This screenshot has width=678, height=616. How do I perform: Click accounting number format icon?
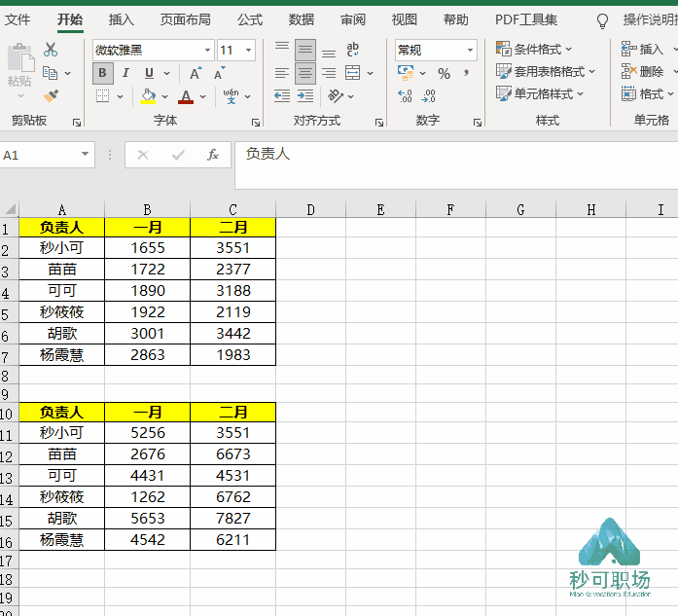pos(406,73)
